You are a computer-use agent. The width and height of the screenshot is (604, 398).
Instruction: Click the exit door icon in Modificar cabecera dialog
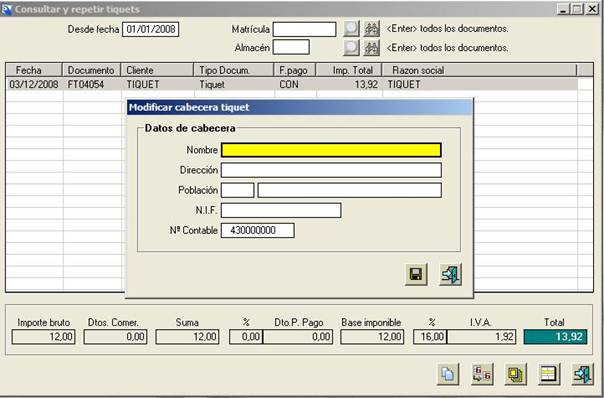click(x=451, y=274)
